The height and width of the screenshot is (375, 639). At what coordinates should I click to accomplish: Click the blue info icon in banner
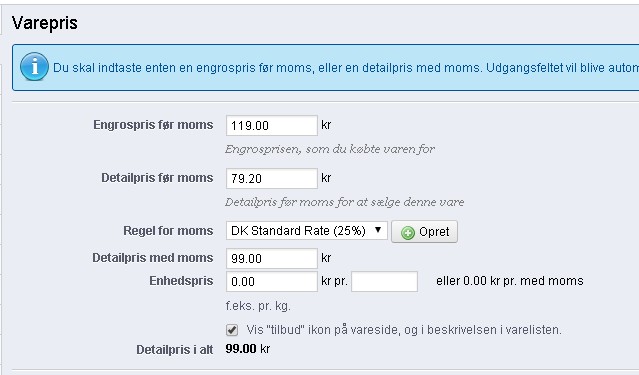[34, 66]
